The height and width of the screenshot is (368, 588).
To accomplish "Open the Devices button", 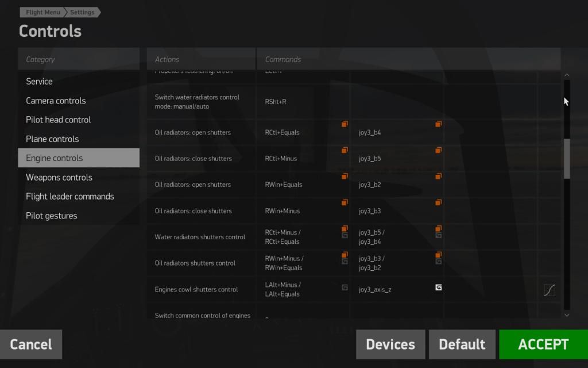I will [x=390, y=344].
